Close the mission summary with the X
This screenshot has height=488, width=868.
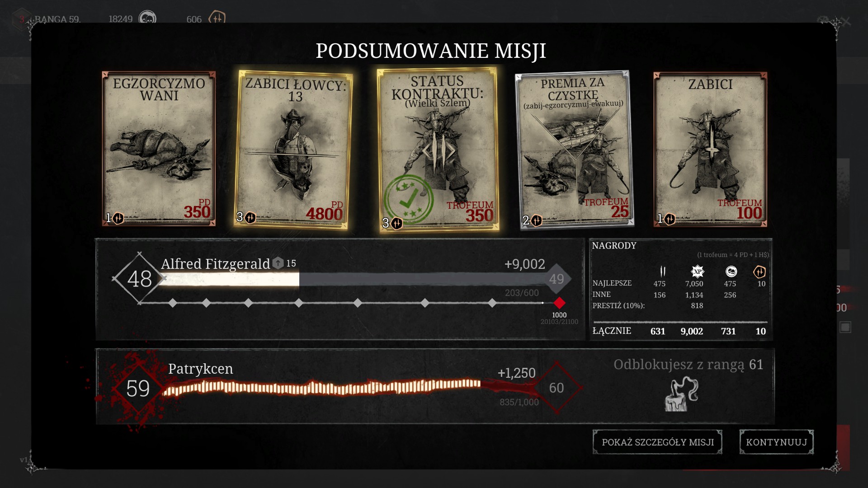[846, 22]
